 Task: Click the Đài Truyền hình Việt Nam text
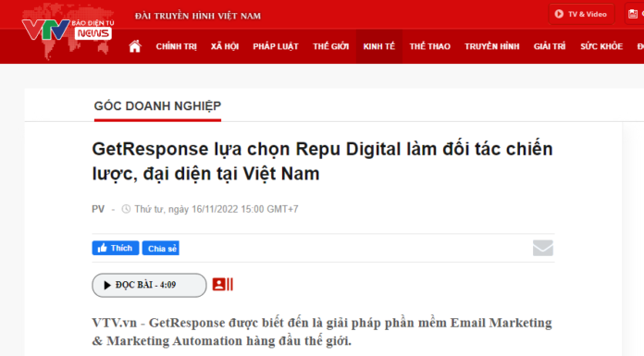pyautogui.click(x=198, y=16)
